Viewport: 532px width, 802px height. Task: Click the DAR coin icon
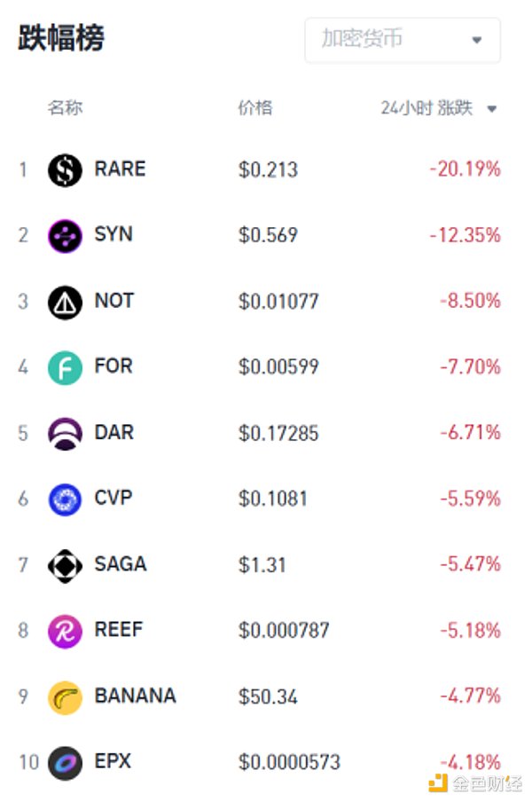click(65, 433)
